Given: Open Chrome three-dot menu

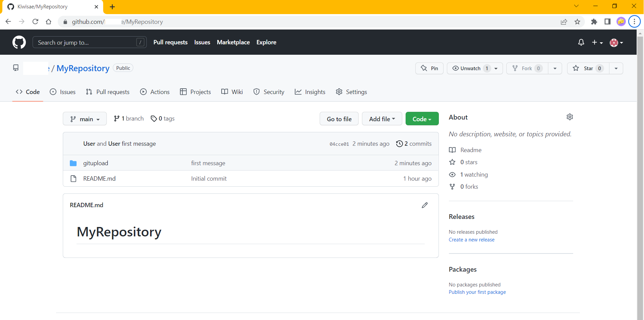Looking at the screenshot, I should 634,22.
